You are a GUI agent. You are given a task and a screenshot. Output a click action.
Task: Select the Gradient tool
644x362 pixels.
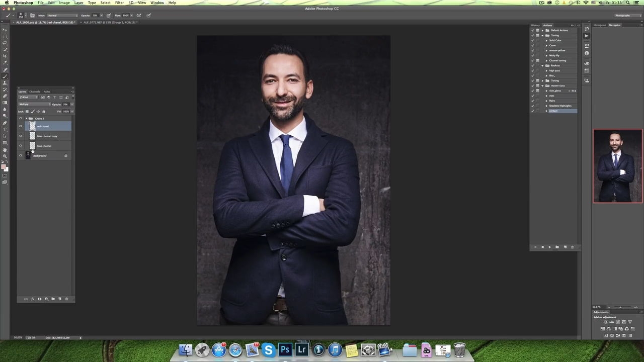[5, 103]
